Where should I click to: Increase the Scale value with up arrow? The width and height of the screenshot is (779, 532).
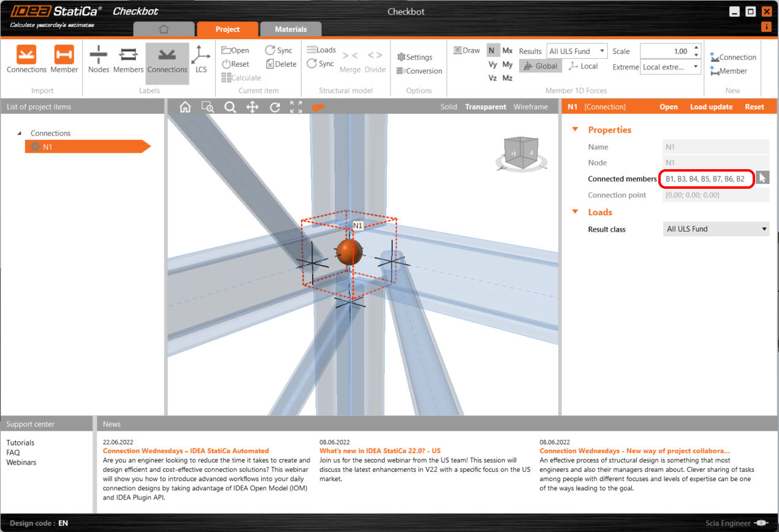696,48
